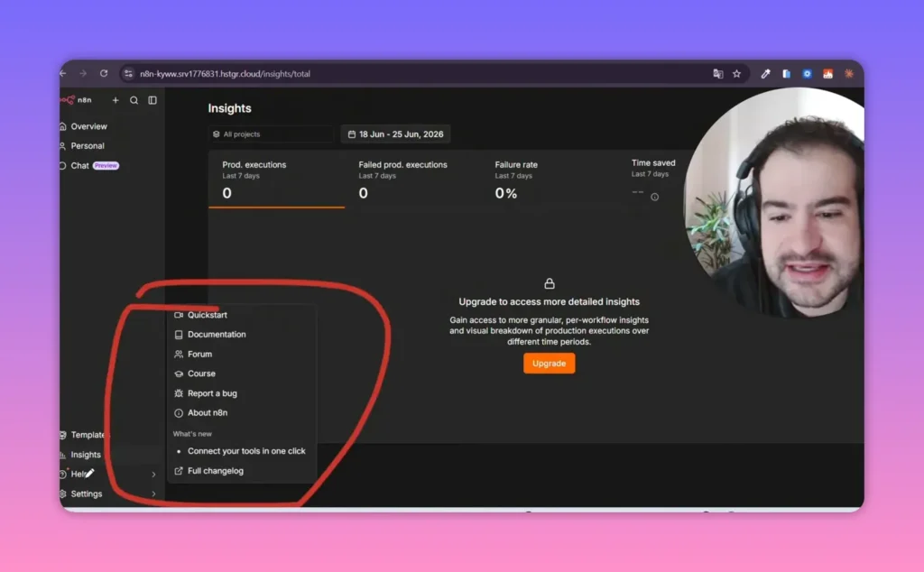The image size is (924, 572).
Task: Click the red extension icon
Action: (x=828, y=74)
